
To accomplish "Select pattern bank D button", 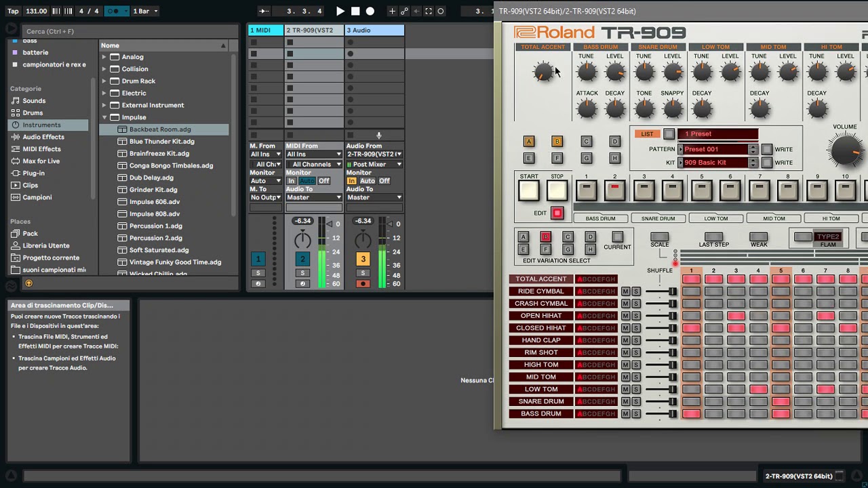I will click(x=614, y=142).
